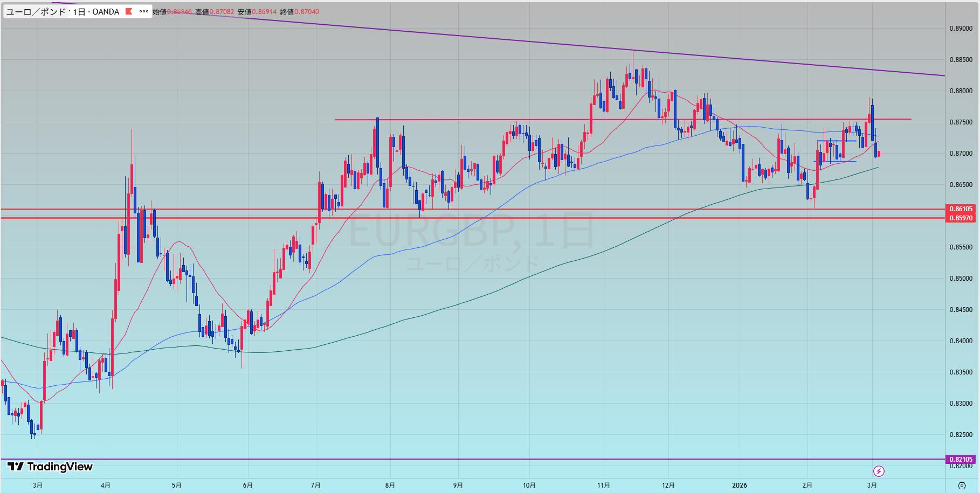
Task: Click the 7月 label on time axis
Action: coord(316,485)
